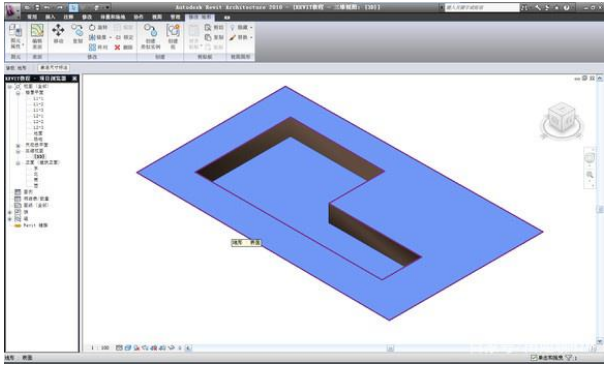The height and width of the screenshot is (368, 612).
Task: Click the help question mark icon
Action: tap(566, 7)
